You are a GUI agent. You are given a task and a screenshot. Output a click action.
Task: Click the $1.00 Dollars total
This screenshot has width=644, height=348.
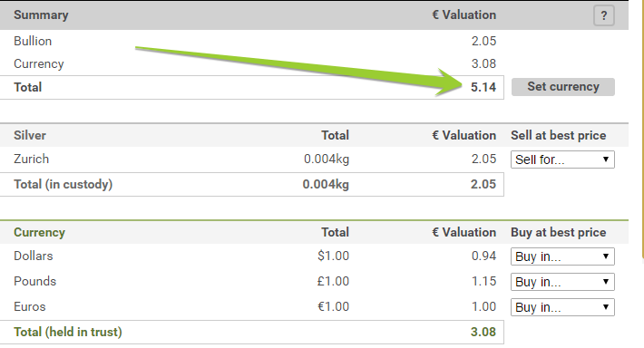333,256
